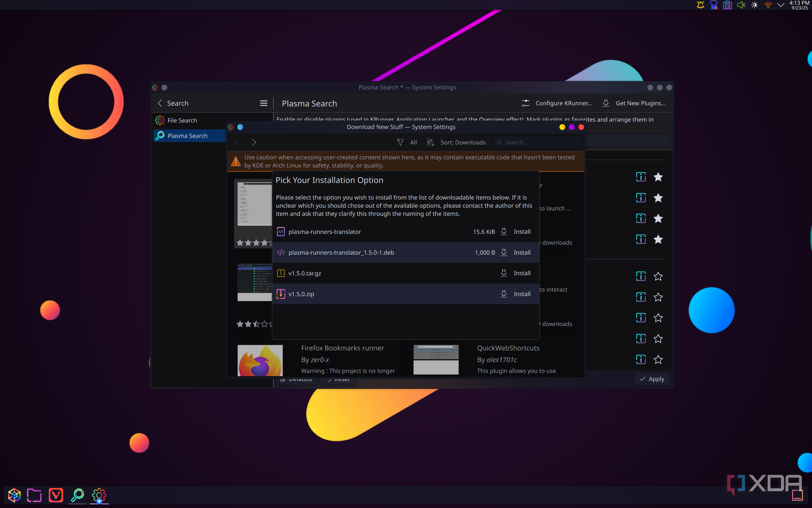Open the file manager from the taskbar
812x508 pixels.
[x=34, y=495]
